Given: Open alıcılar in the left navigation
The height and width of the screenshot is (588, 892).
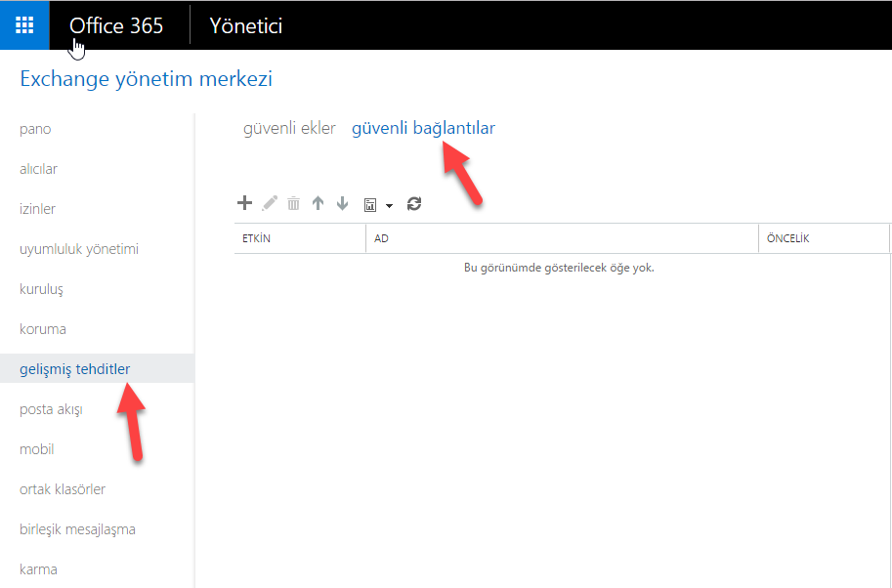Looking at the screenshot, I should 38,169.
